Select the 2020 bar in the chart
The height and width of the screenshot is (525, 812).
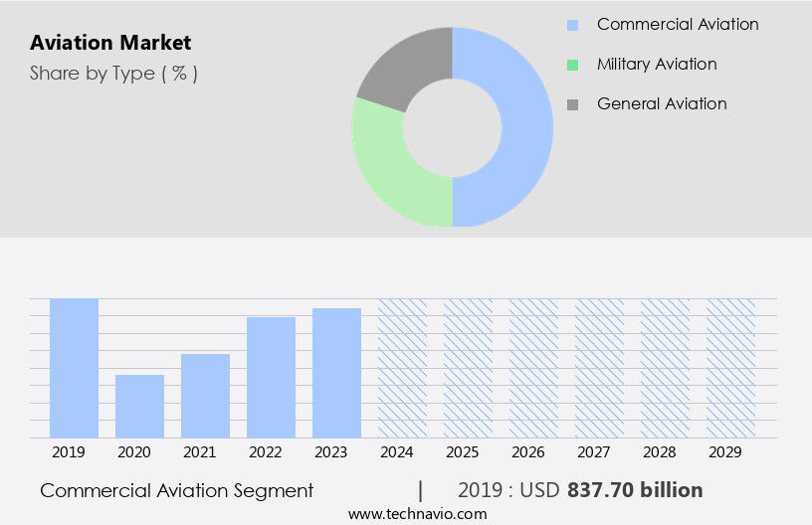139,406
